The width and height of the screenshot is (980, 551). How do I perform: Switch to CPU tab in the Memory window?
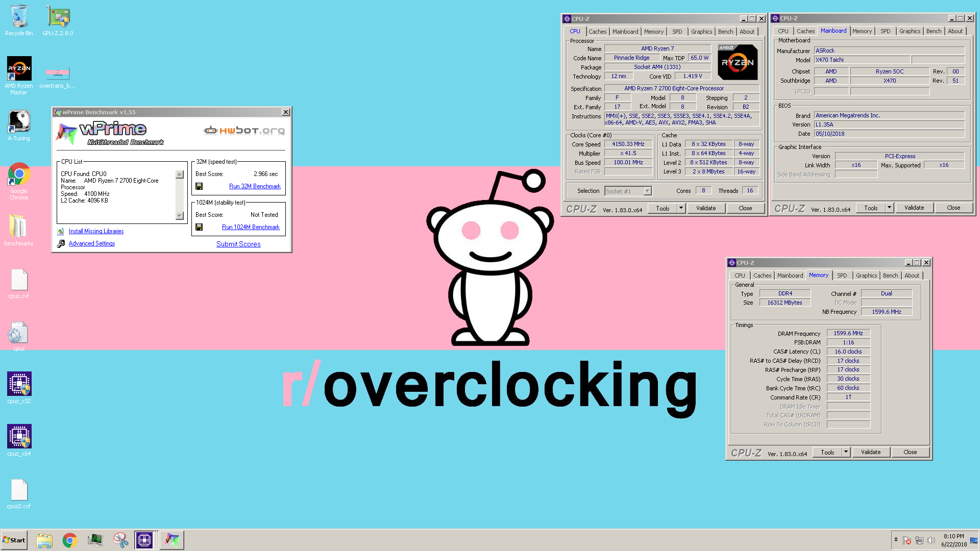pos(740,275)
